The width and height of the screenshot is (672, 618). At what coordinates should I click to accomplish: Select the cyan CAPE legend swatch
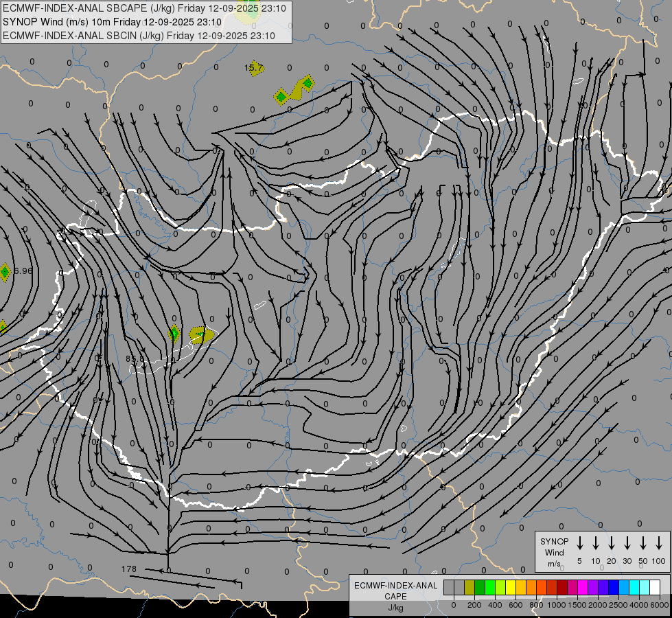(635, 587)
